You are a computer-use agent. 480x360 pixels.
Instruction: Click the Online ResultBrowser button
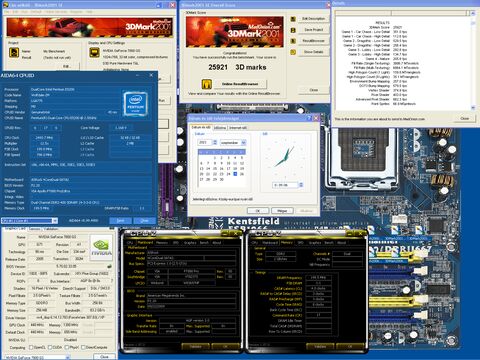(x=240, y=84)
